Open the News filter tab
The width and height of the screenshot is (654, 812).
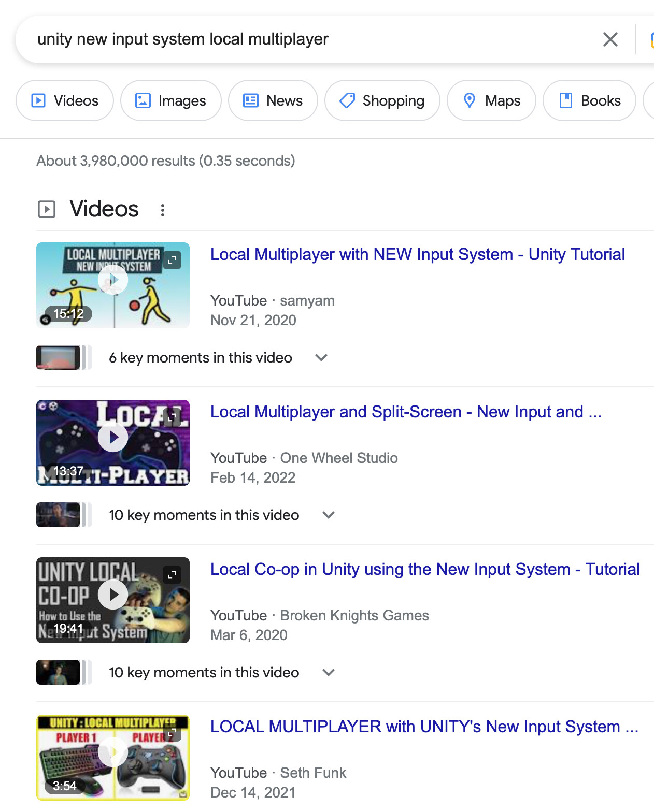(273, 100)
